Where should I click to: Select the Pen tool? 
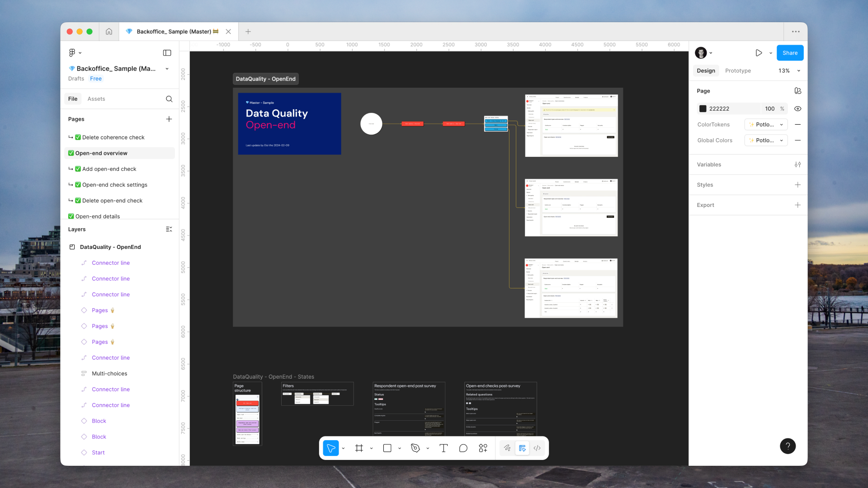tap(415, 448)
